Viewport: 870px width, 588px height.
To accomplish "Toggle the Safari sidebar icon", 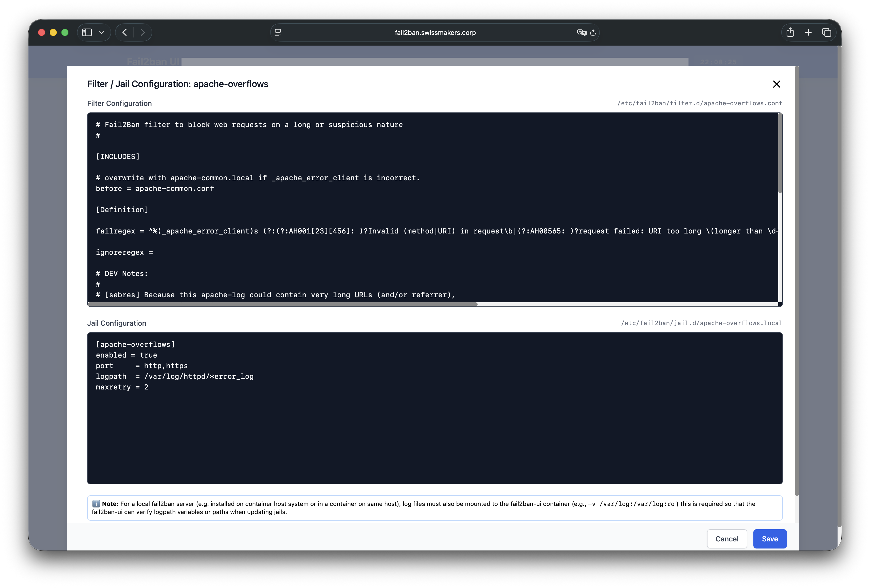I will (87, 33).
